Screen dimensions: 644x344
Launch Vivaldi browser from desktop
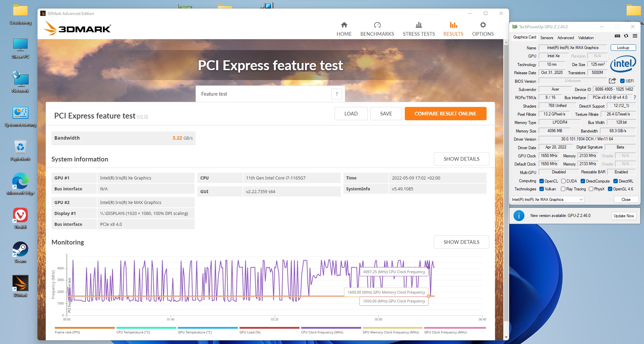tap(20, 218)
